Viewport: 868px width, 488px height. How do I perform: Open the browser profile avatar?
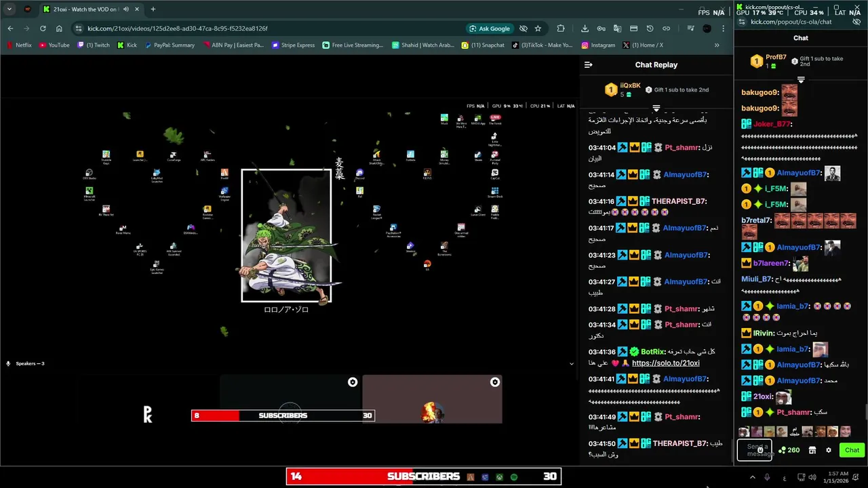[x=707, y=28]
